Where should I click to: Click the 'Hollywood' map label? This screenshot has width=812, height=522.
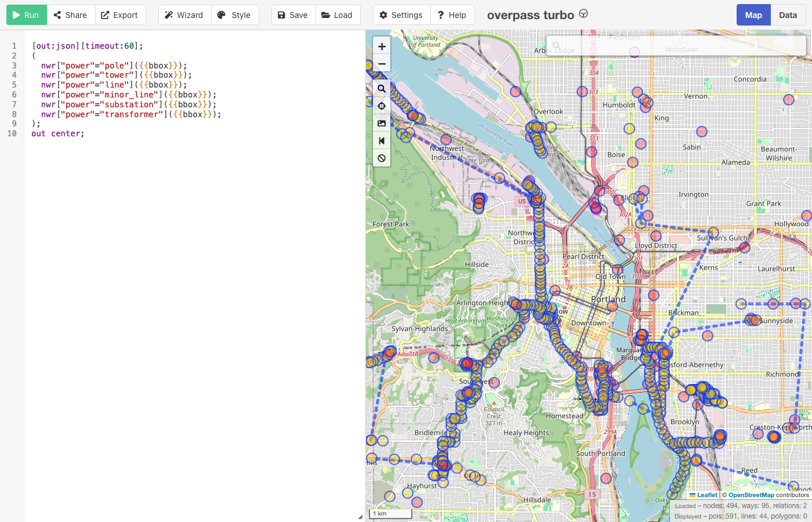(791, 224)
